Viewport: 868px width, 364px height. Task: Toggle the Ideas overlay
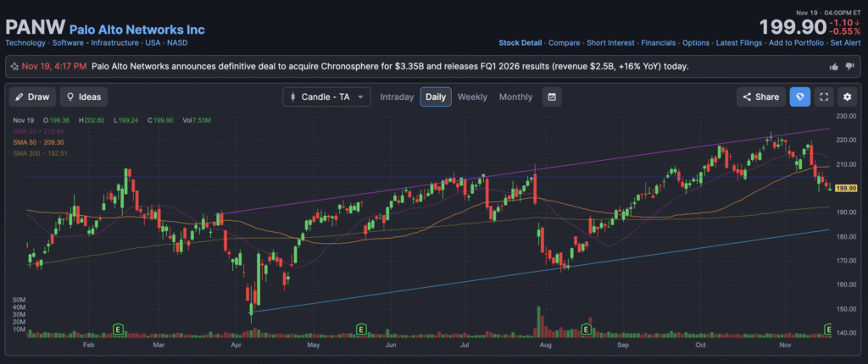point(83,97)
